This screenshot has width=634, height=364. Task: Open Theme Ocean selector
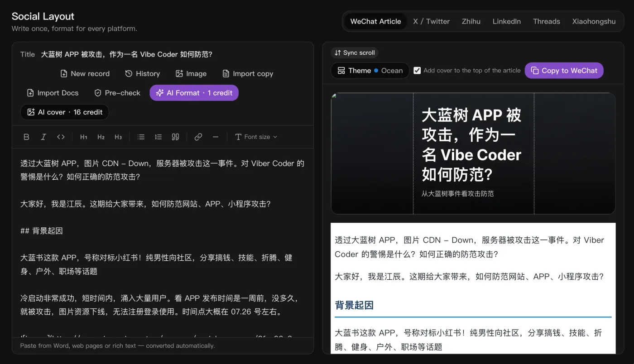click(x=370, y=71)
